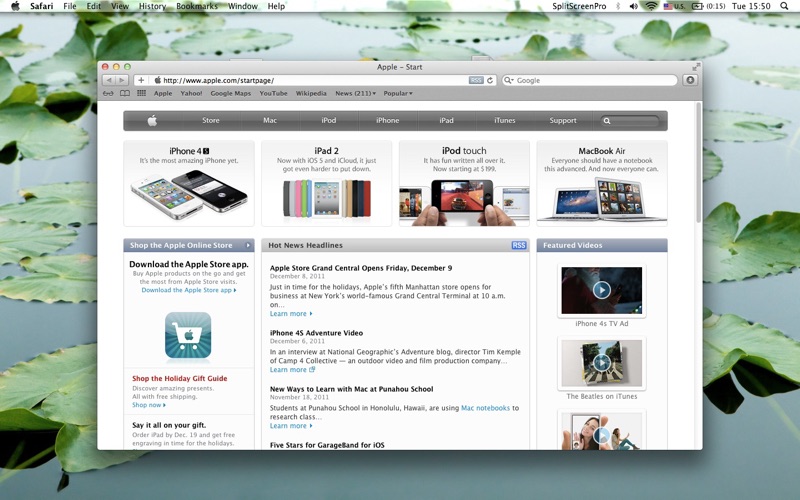Open Spotlight search in the menu bar

[x=784, y=6]
